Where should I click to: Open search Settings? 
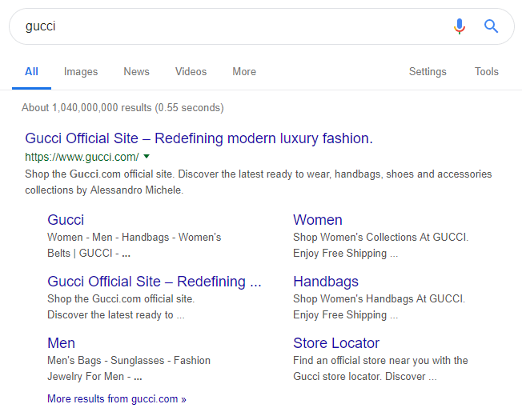(x=428, y=71)
